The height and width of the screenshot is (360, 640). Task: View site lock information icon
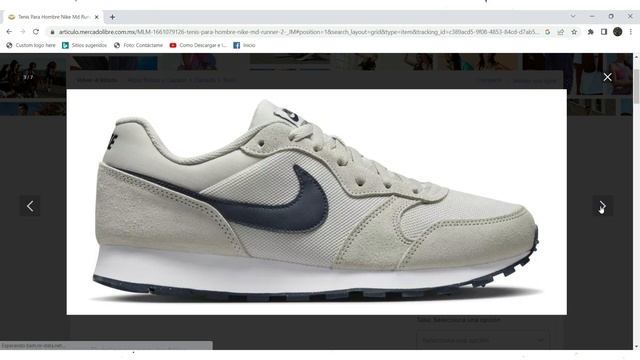pyautogui.click(x=52, y=32)
